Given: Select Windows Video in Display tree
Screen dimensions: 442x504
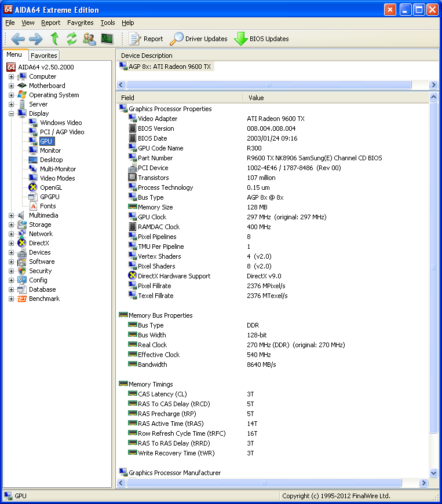Looking at the screenshot, I should point(61,123).
